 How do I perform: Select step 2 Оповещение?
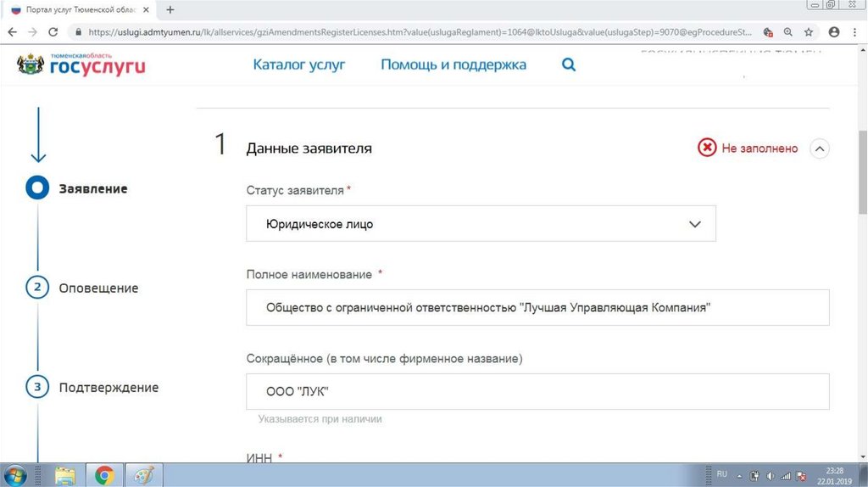(82, 288)
